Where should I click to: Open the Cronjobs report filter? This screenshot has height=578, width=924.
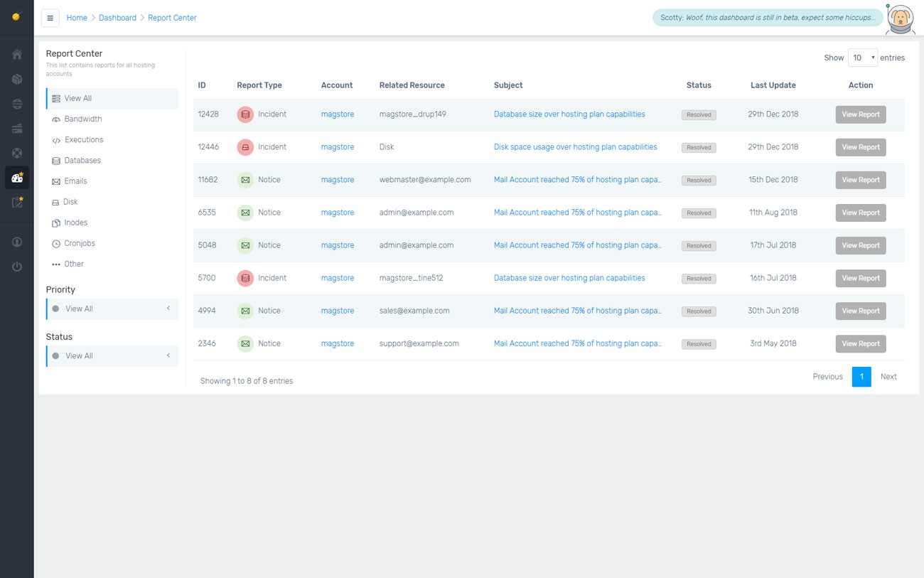[x=80, y=242]
